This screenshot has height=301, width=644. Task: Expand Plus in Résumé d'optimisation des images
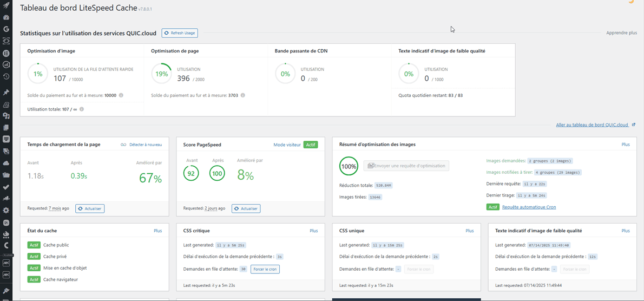(x=626, y=145)
